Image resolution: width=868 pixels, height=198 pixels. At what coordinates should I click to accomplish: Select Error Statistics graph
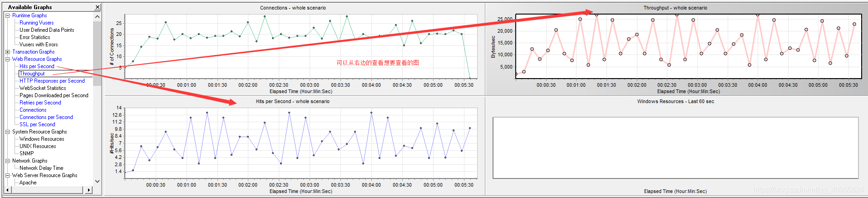[x=35, y=37]
